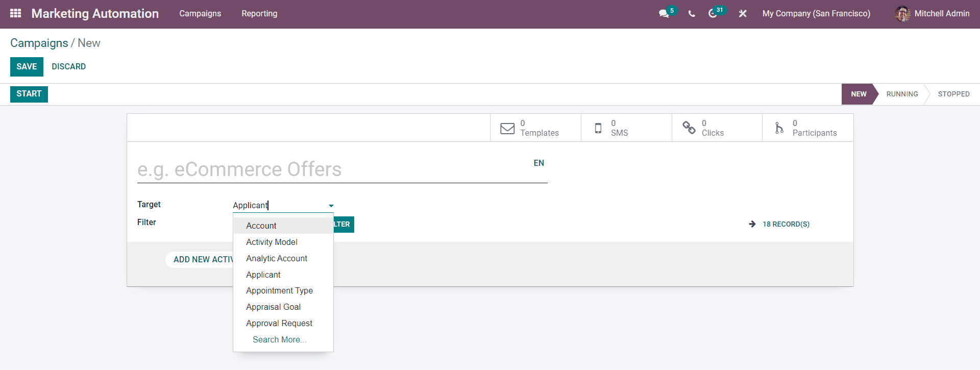Viewport: 980px width, 370px height.
Task: Expand the Target dropdown arrow
Action: (x=331, y=206)
